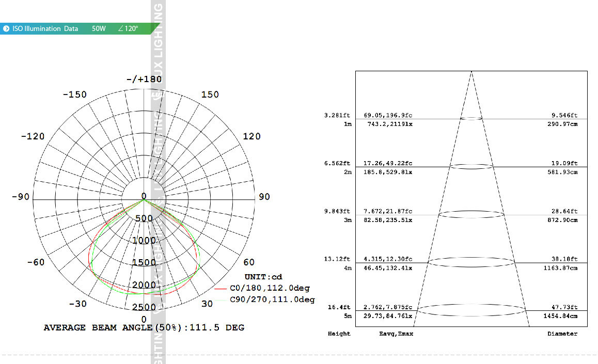This screenshot has width=598, height=364.
Task: Click the 872.90cm diameter value
Action: 562,220
